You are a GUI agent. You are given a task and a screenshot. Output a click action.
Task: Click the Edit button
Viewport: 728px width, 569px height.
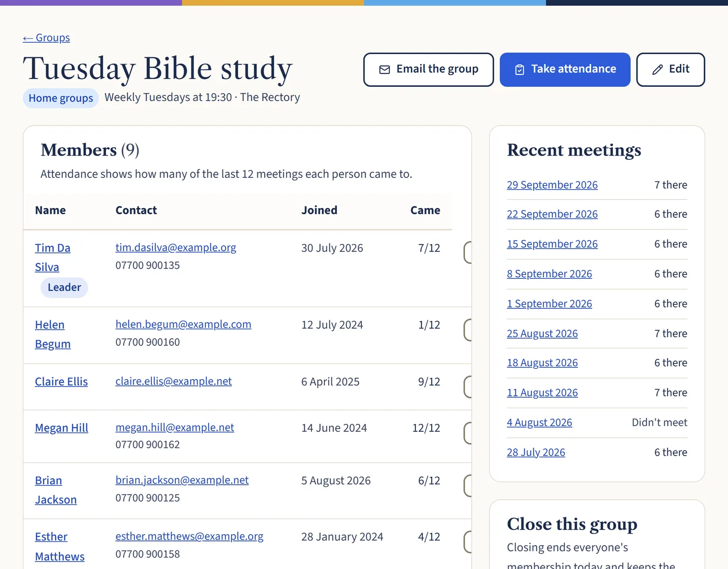point(671,70)
